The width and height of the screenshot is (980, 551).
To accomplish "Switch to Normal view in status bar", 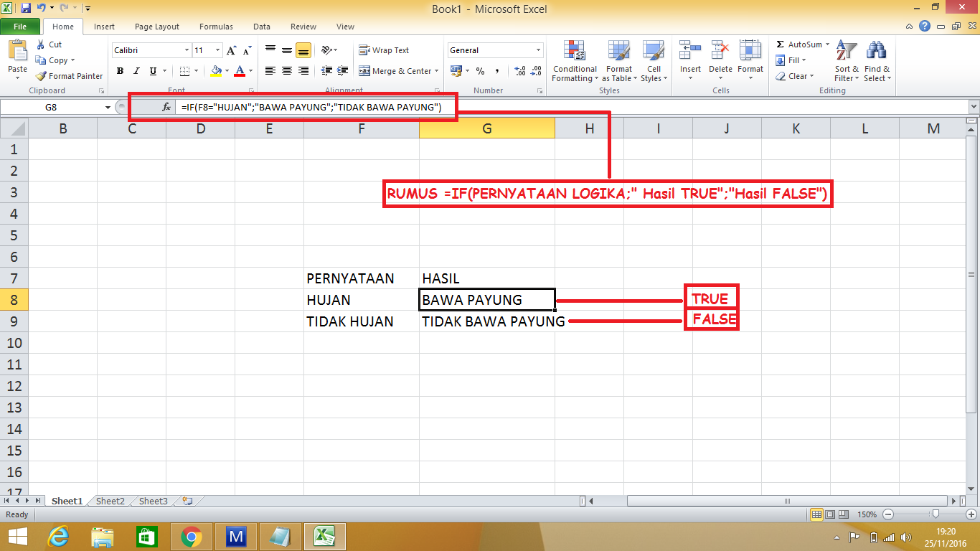I will pos(816,514).
